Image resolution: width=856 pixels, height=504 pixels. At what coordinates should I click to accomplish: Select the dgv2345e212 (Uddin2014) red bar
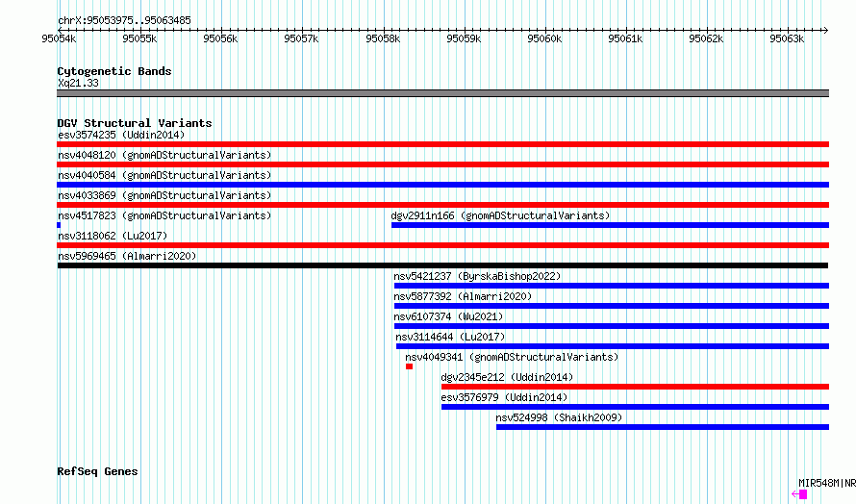coord(635,387)
